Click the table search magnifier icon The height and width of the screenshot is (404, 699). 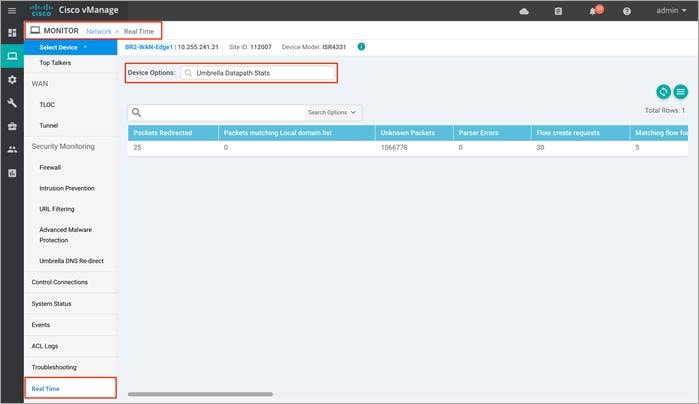click(x=136, y=112)
